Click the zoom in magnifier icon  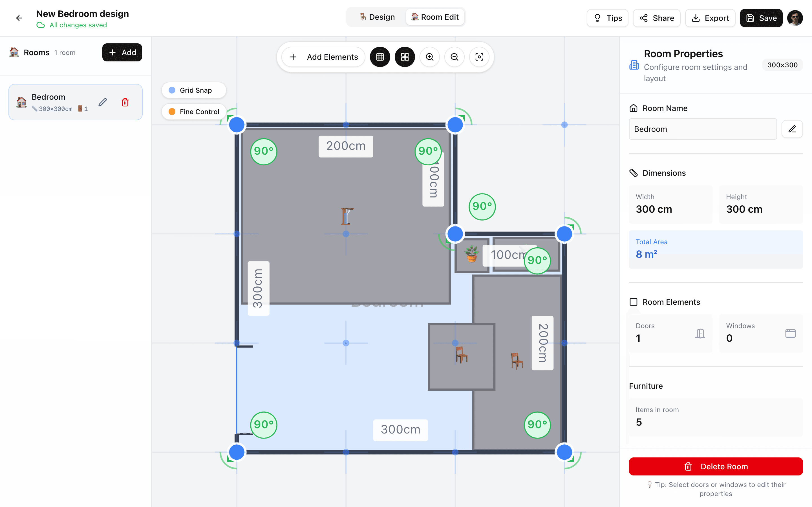tap(429, 57)
